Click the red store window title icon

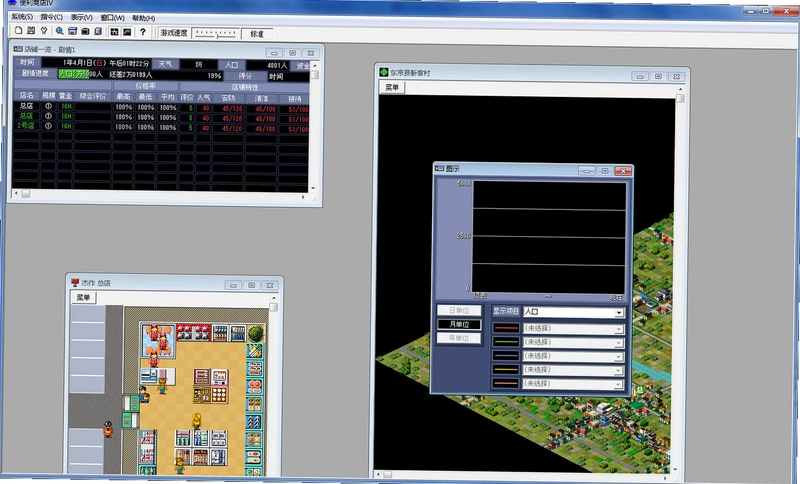tap(76, 283)
